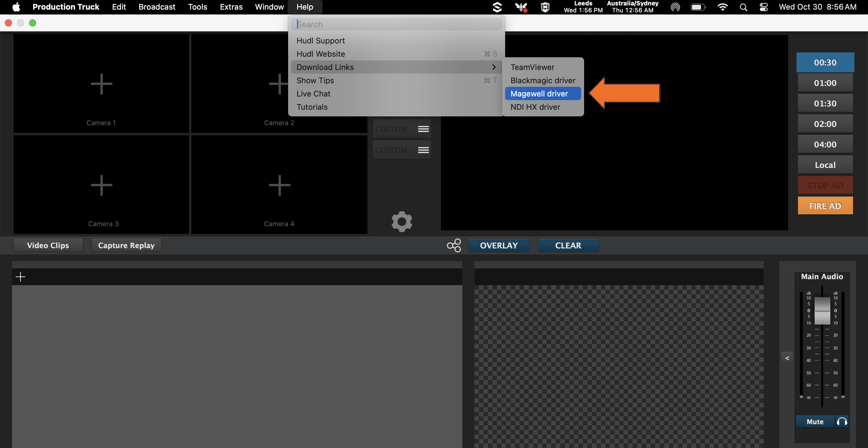Add a source to Camera 1 with plus icon
Screen dimensions: 868x448
(101, 84)
